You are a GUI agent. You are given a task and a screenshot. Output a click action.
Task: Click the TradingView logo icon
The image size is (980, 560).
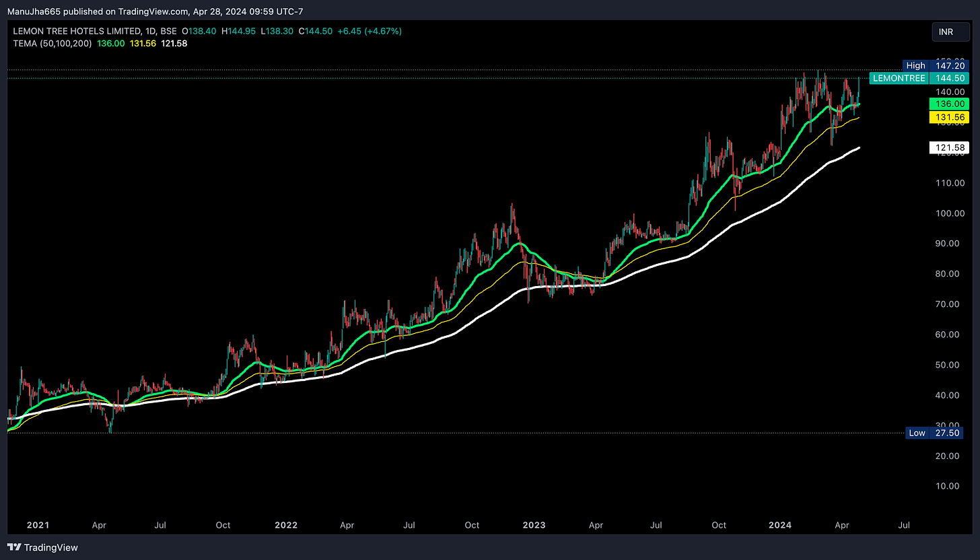click(x=14, y=547)
